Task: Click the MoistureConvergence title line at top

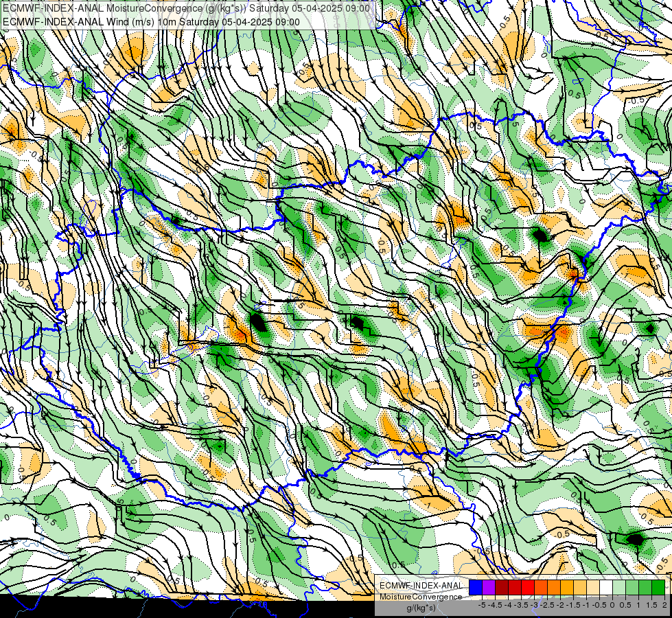Action: click(187, 8)
